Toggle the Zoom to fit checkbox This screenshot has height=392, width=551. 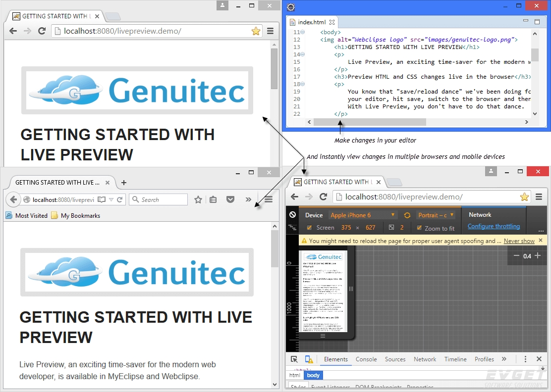[x=419, y=228]
